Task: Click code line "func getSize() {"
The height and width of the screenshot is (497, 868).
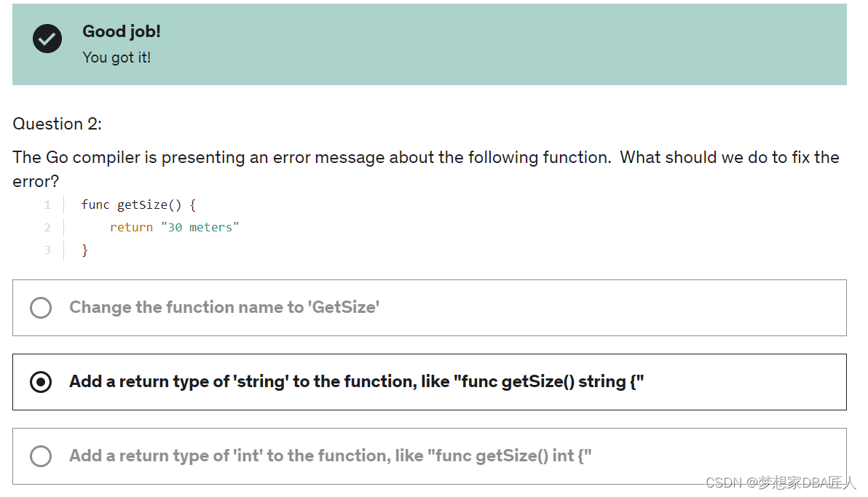Action: tap(138, 204)
